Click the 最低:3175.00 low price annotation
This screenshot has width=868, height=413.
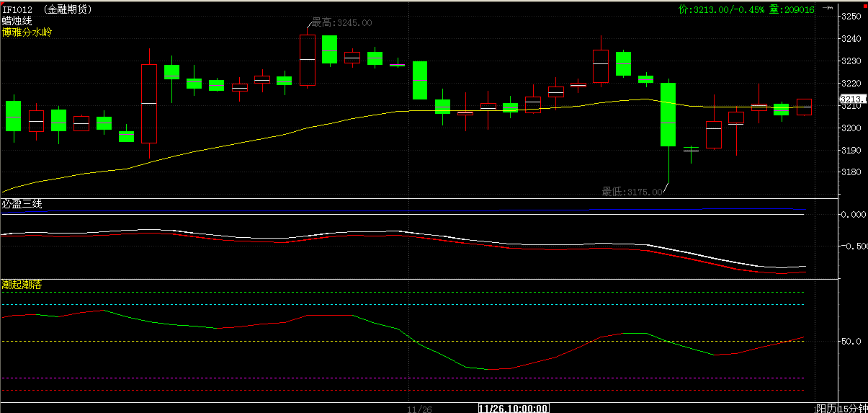click(x=632, y=192)
